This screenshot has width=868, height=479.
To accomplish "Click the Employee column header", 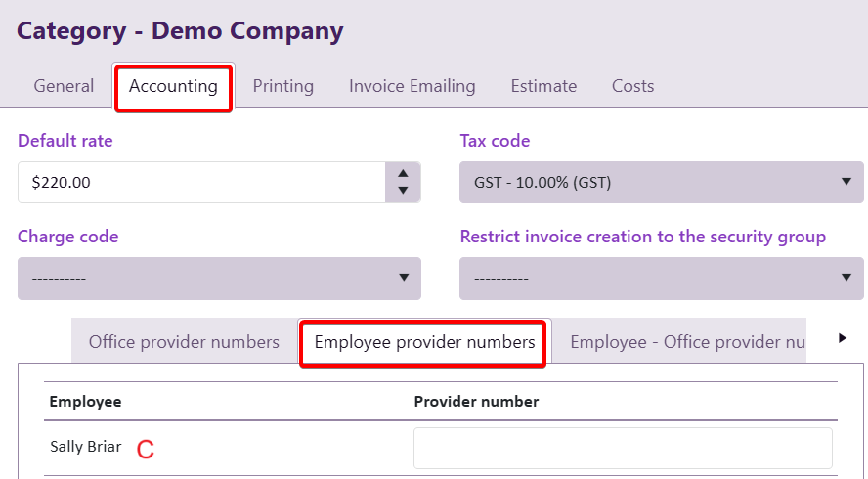I will pyautogui.click(x=85, y=402).
